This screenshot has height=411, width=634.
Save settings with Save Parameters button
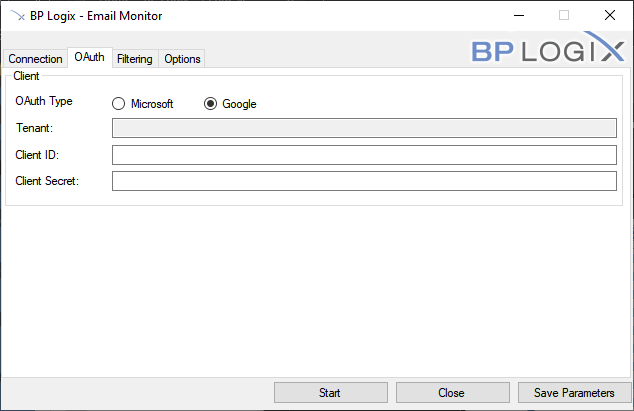point(573,393)
